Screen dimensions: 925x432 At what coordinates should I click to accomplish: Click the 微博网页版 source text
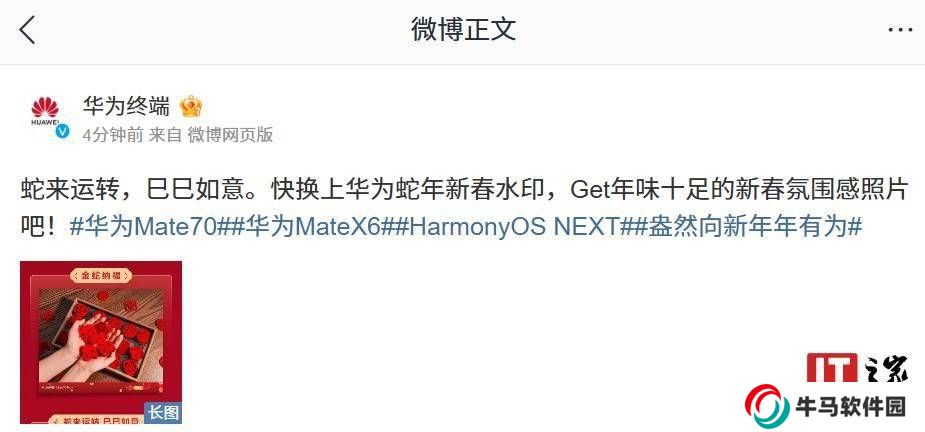[x=231, y=135]
